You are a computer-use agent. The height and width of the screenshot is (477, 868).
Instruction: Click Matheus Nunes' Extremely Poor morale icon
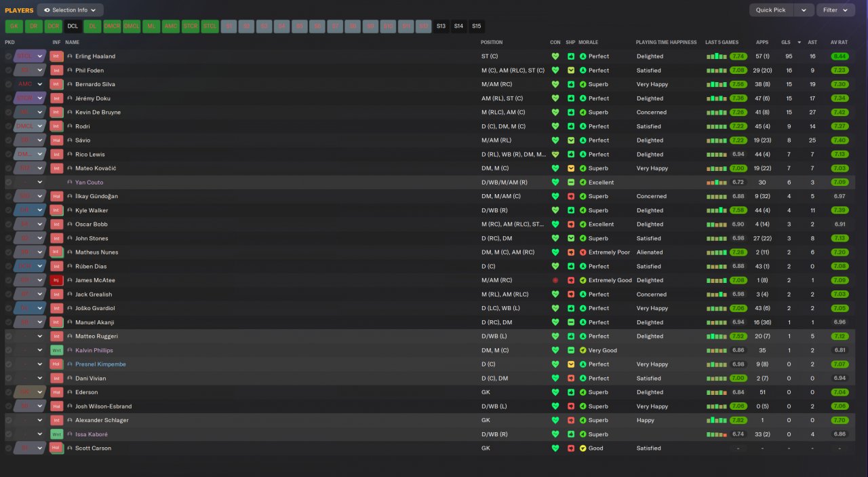(583, 252)
